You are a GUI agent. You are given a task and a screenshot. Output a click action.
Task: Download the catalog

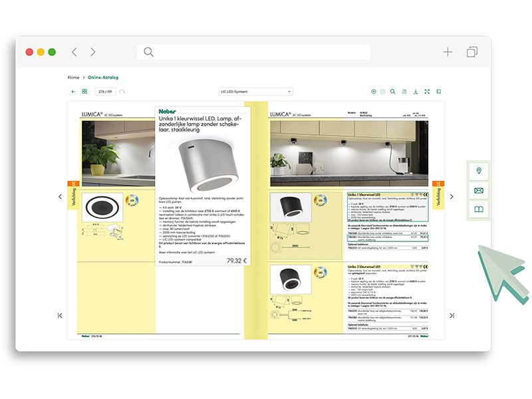click(x=416, y=92)
